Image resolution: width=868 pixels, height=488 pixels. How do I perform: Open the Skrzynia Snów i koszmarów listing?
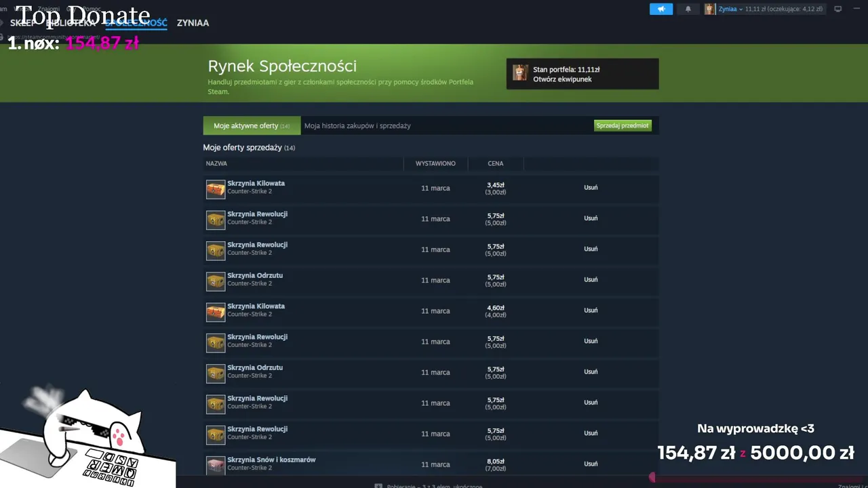271,460
